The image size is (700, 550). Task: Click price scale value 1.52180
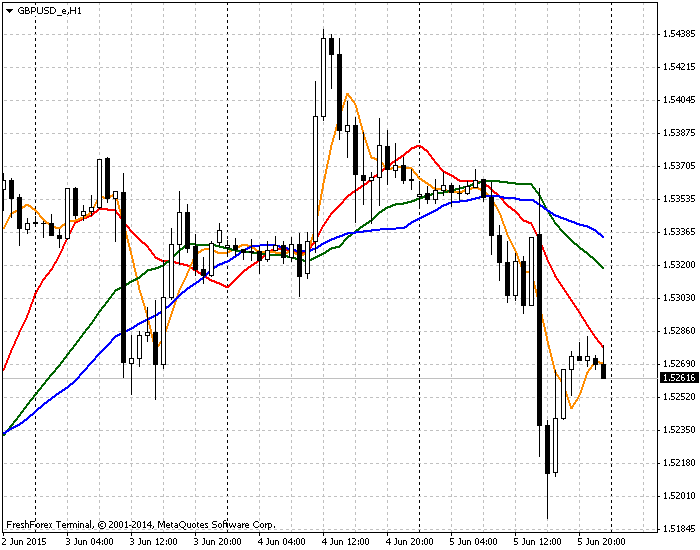click(679, 463)
